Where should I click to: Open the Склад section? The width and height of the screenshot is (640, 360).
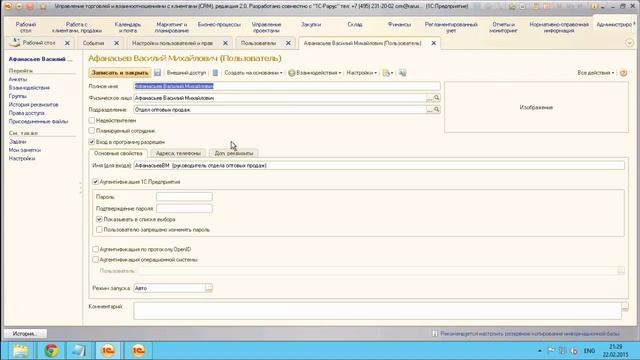[355, 24]
